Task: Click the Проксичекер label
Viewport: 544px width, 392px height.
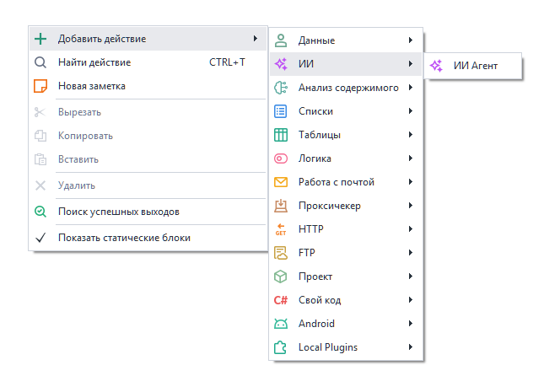Action: click(330, 206)
